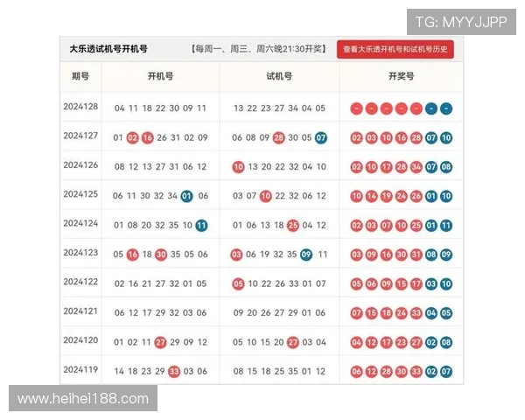Click red ball 16 in 2024127 开机号

[x=147, y=138]
